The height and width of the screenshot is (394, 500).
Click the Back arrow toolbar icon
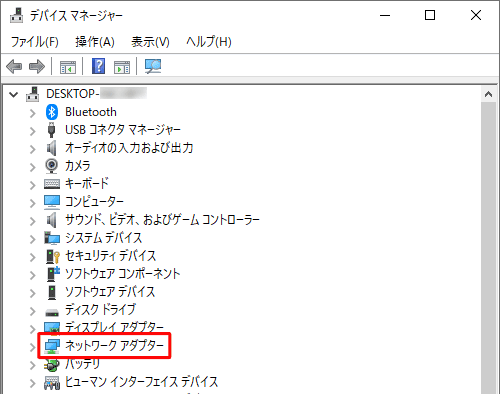coord(14,66)
